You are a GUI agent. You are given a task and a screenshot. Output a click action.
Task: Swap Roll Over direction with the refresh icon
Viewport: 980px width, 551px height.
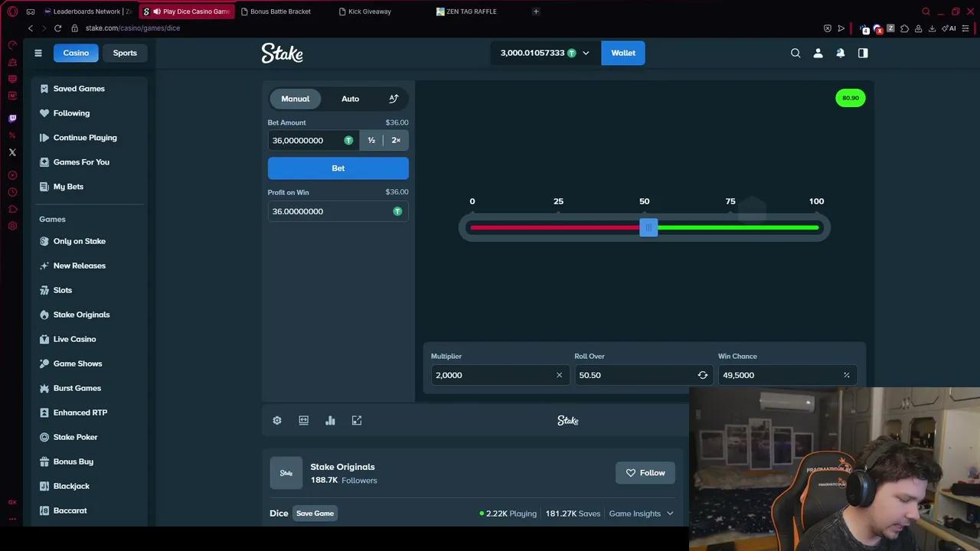point(703,375)
